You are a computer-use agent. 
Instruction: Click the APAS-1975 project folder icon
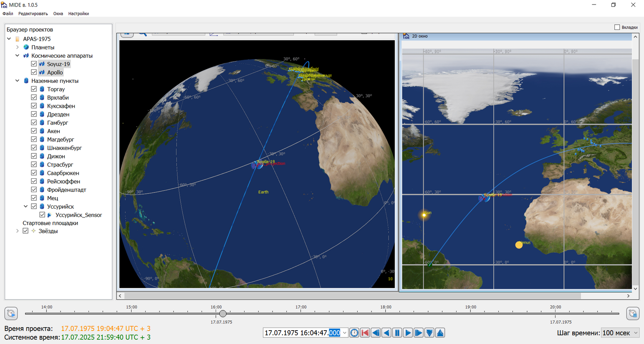pos(17,39)
